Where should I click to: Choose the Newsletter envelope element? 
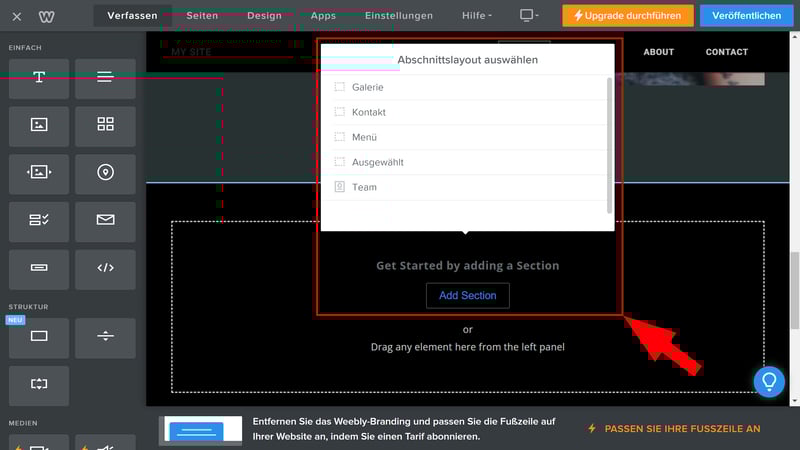point(105,220)
